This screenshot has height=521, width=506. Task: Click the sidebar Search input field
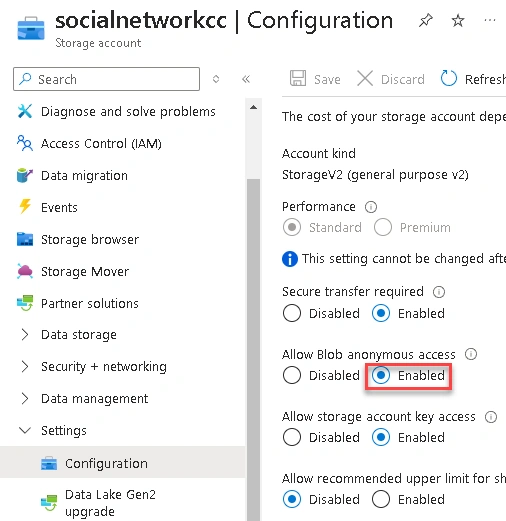pos(106,79)
